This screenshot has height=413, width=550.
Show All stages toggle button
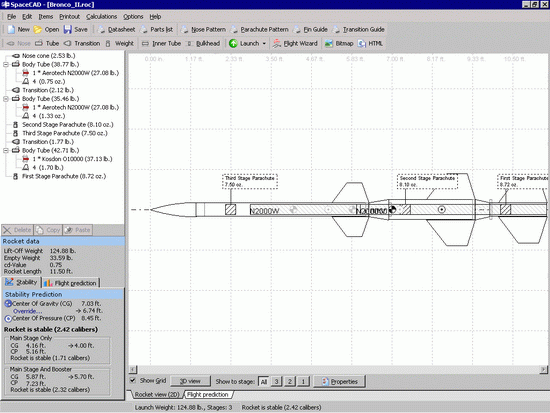[x=264, y=381]
